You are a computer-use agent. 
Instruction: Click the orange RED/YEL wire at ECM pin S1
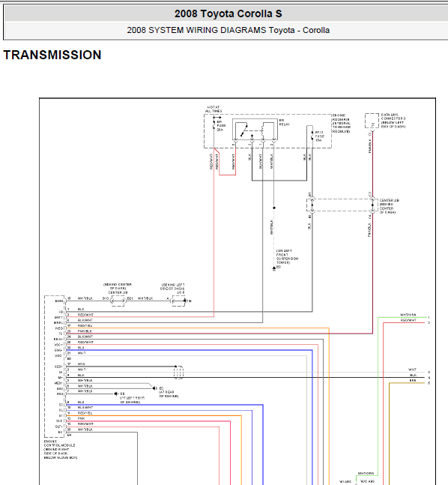[154, 416]
